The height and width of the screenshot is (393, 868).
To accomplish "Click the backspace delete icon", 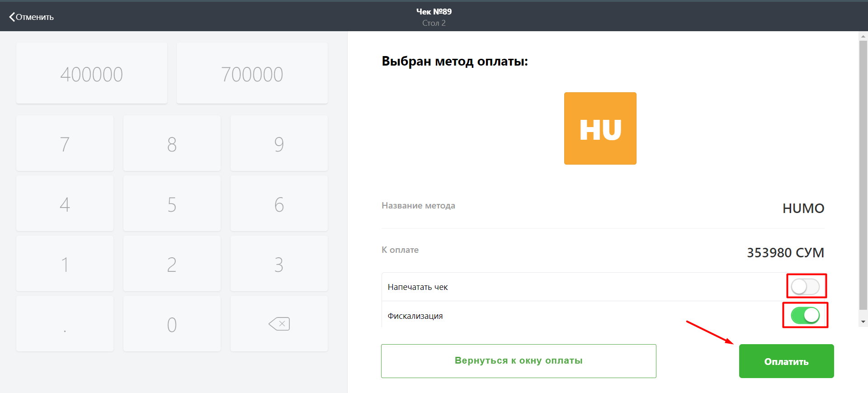I will [x=279, y=324].
